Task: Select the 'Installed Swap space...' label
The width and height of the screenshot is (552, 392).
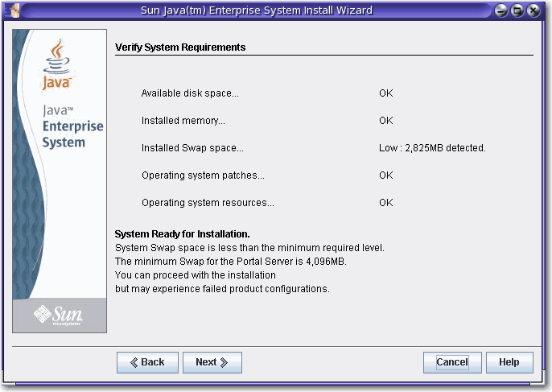Action: (192, 148)
